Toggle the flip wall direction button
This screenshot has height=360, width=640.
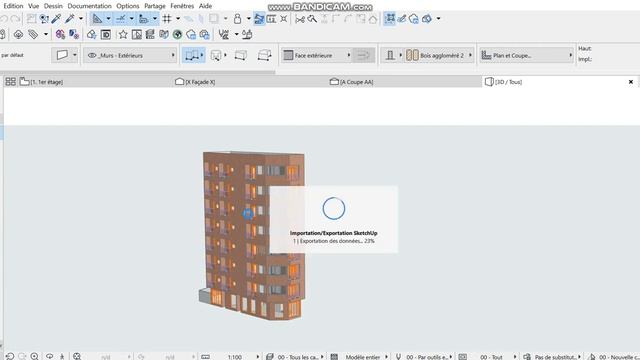363,55
